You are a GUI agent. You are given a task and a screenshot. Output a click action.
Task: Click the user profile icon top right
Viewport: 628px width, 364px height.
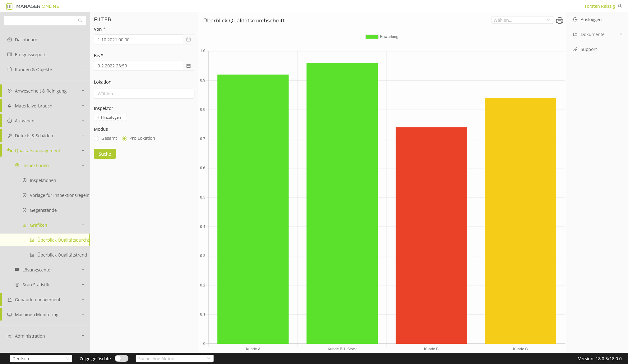pos(620,6)
